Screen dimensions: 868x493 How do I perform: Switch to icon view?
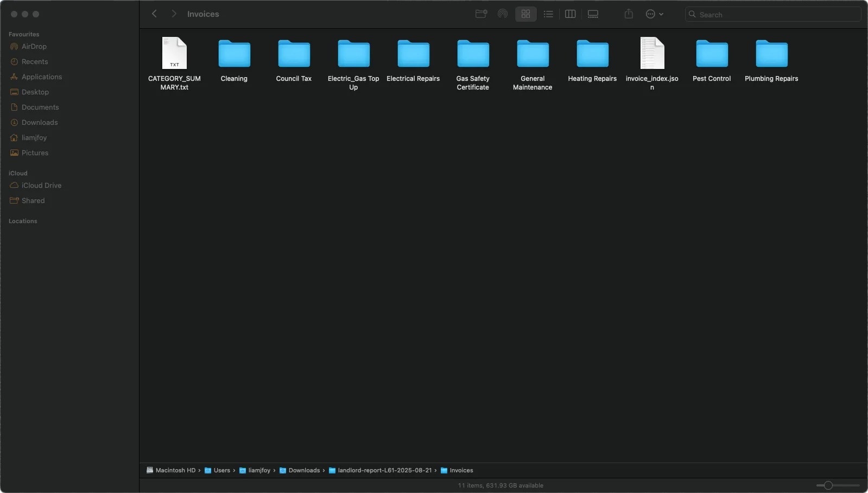525,14
